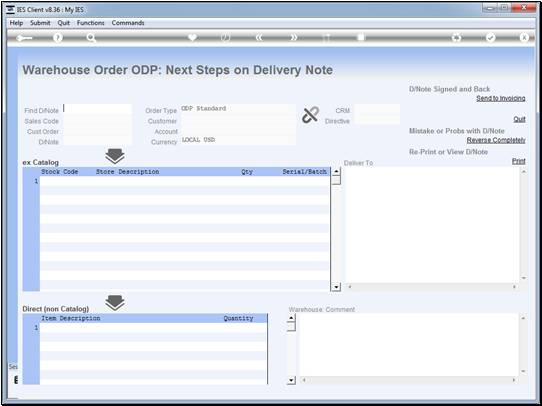Click the heart favorites toolbar icon
Viewport: 542px width, 406px height.
click(x=192, y=37)
